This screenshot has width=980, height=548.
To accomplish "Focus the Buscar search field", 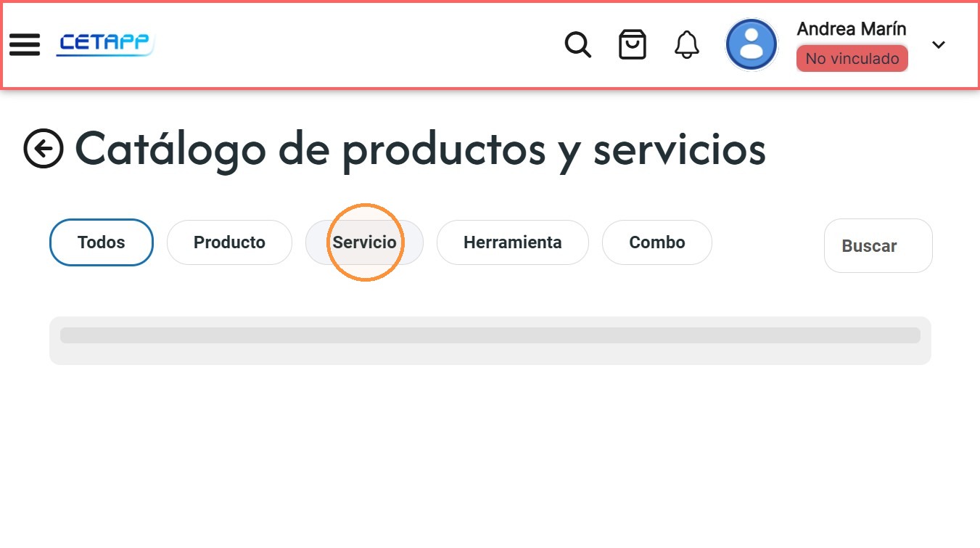I will click(x=878, y=246).
